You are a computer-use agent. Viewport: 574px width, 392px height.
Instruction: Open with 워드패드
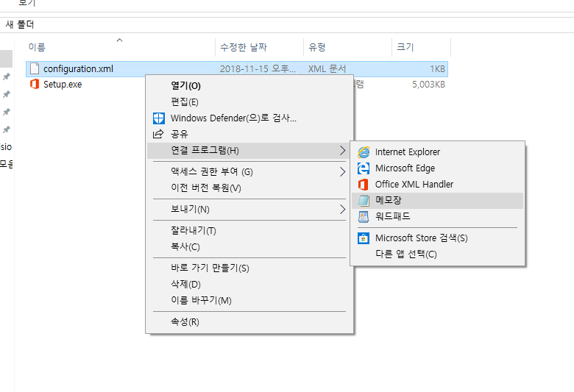(437, 217)
